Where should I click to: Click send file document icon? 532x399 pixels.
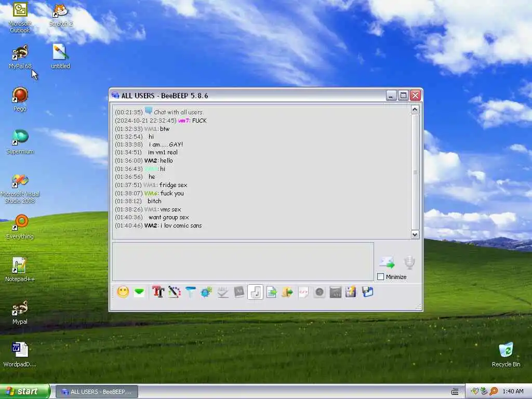pos(271,292)
